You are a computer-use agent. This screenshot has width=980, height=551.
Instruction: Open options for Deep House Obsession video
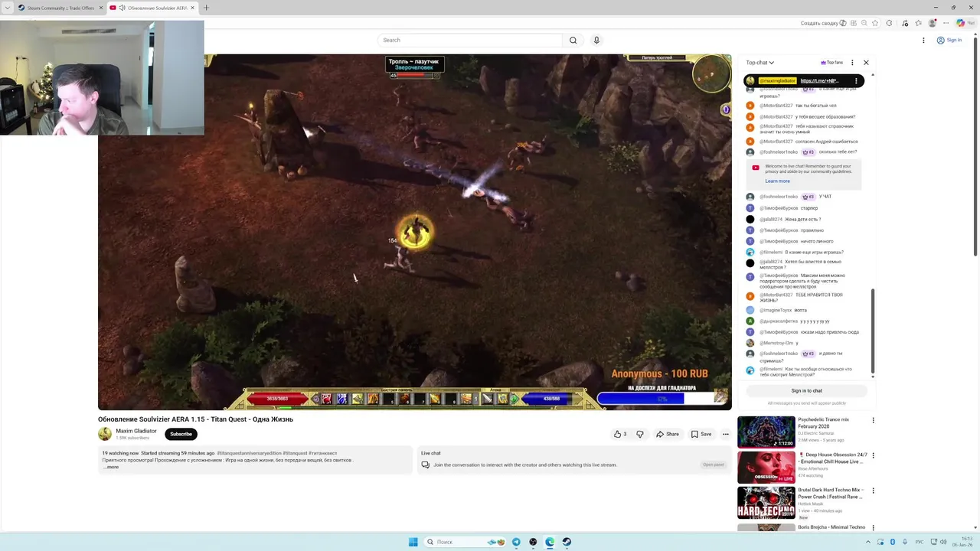[873, 455]
